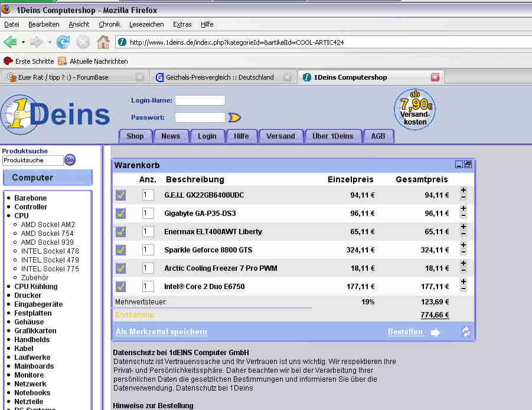
Task: Click quantity field for Arctic Cooling Freezer
Action: (148, 268)
